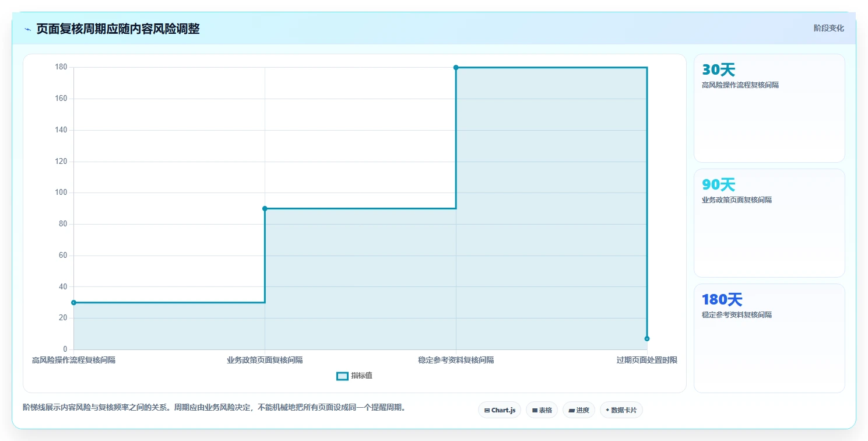This screenshot has height=441, width=868.
Task: Click y-axis tick label 60
Action: click(x=63, y=256)
